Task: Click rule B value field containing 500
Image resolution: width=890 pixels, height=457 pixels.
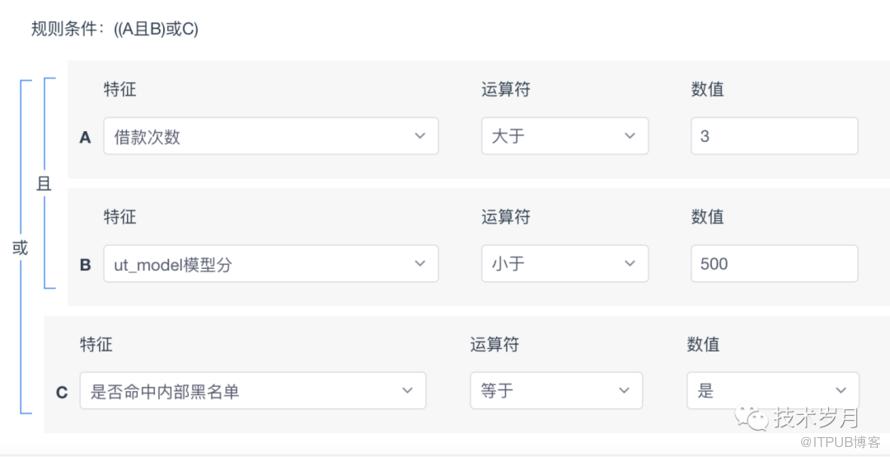Action: point(773,264)
